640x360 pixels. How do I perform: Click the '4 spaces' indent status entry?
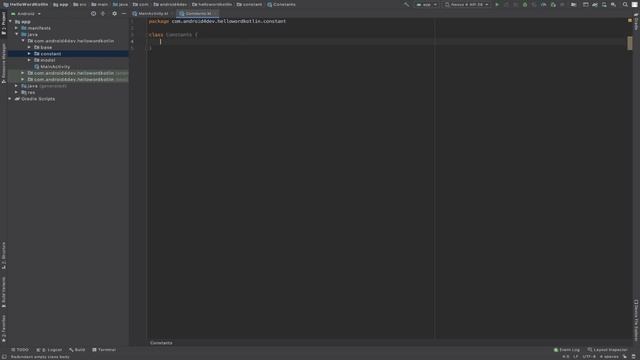point(609,357)
